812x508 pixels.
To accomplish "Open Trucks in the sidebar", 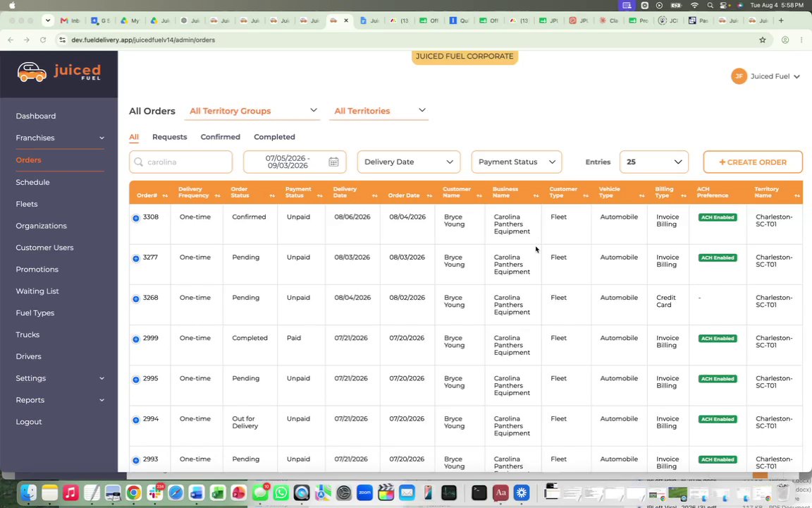I will tap(27, 335).
